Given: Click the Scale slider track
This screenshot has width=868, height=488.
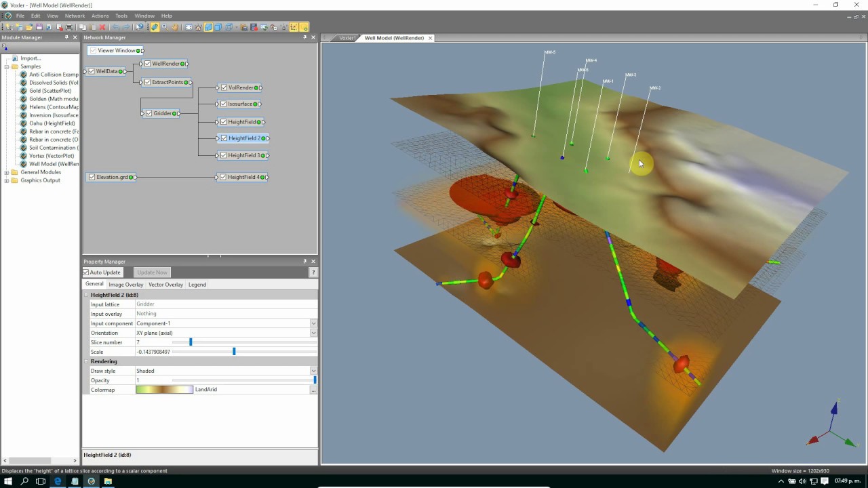Looking at the screenshot, I should pos(244,352).
